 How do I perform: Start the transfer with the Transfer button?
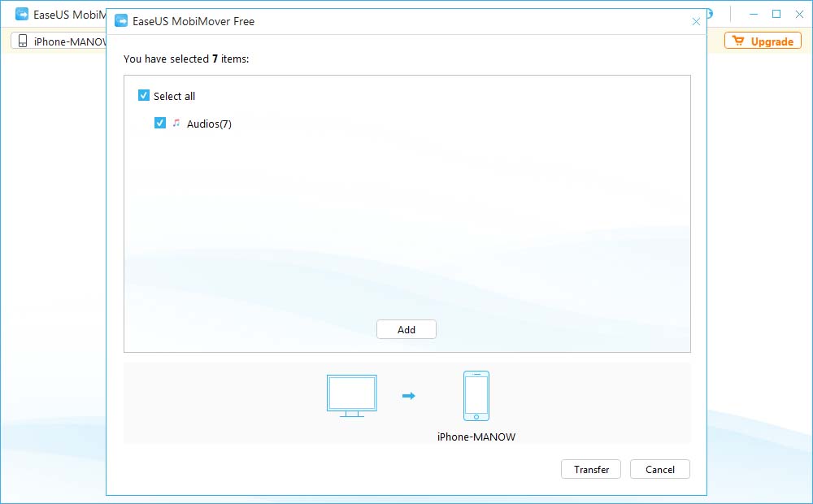point(591,469)
